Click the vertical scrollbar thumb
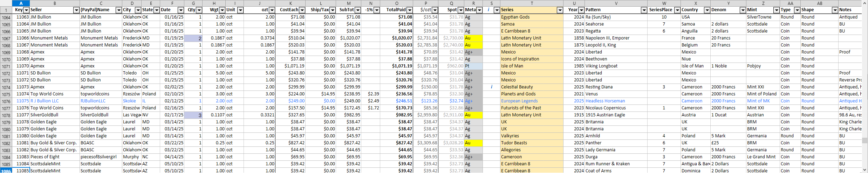The height and width of the screenshot is (173, 868). point(864,140)
